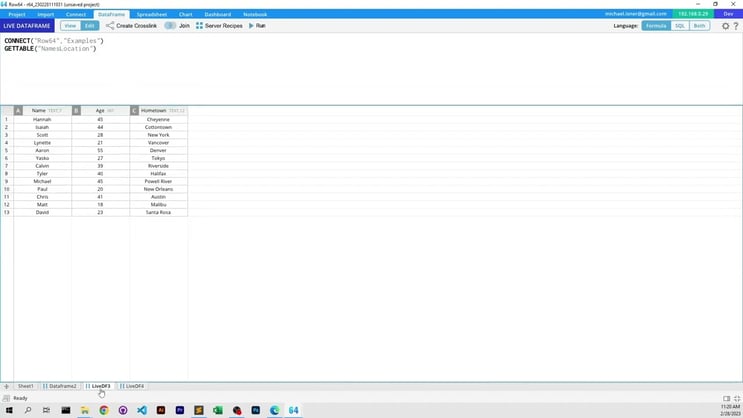
Task: Set language to SQL
Action: (679, 26)
